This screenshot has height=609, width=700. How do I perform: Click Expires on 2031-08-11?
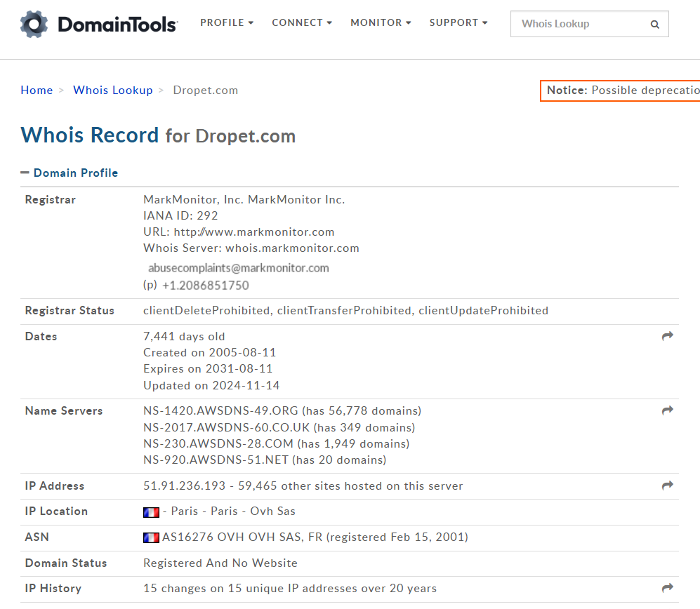pos(208,368)
